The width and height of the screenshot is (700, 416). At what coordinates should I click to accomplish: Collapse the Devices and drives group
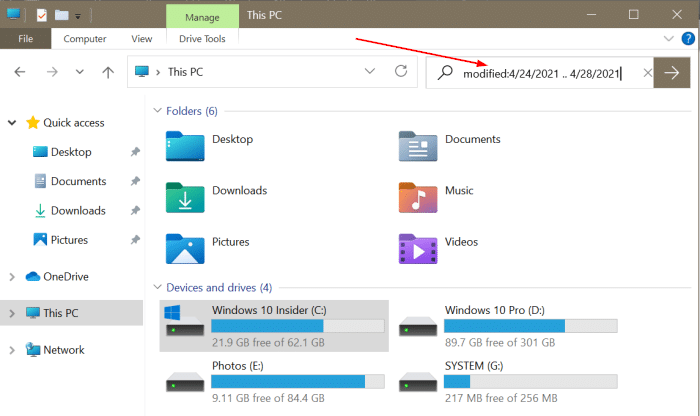pyautogui.click(x=157, y=287)
